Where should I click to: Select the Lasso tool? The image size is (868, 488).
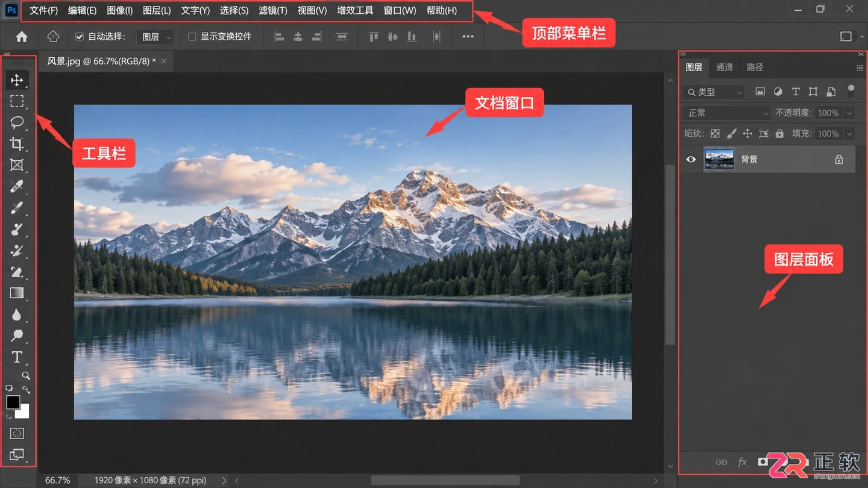click(x=17, y=122)
